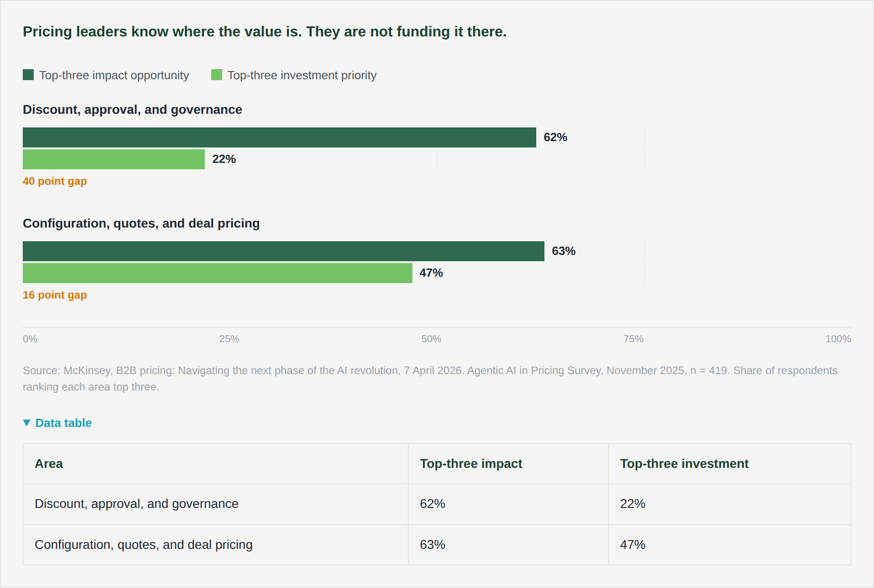The width and height of the screenshot is (874, 588).
Task: Click the light green investment legend swatch
Action: point(217,75)
